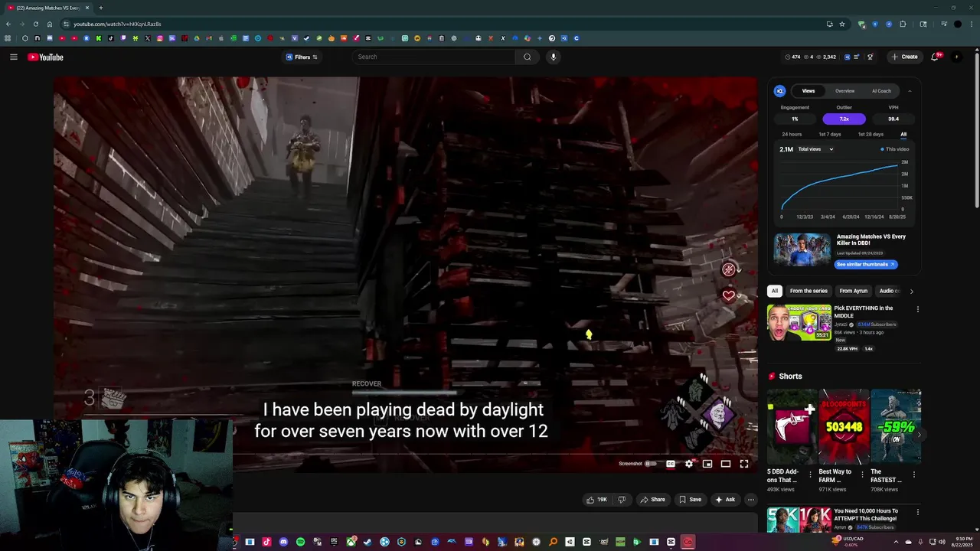980x551 pixels.
Task: Enable theater mode view
Action: coord(726,464)
